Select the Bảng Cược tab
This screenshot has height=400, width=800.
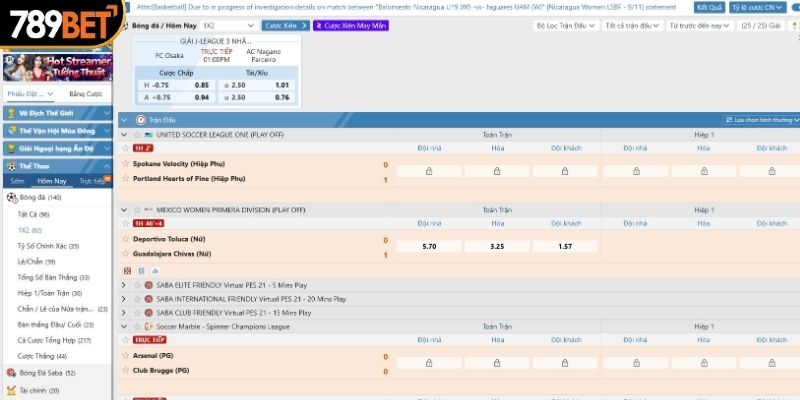(x=85, y=93)
